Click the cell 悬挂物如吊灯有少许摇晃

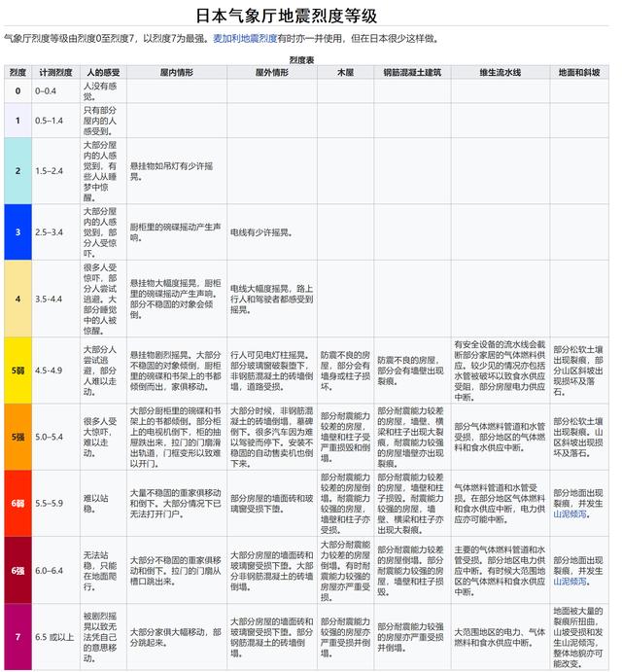[177, 171]
